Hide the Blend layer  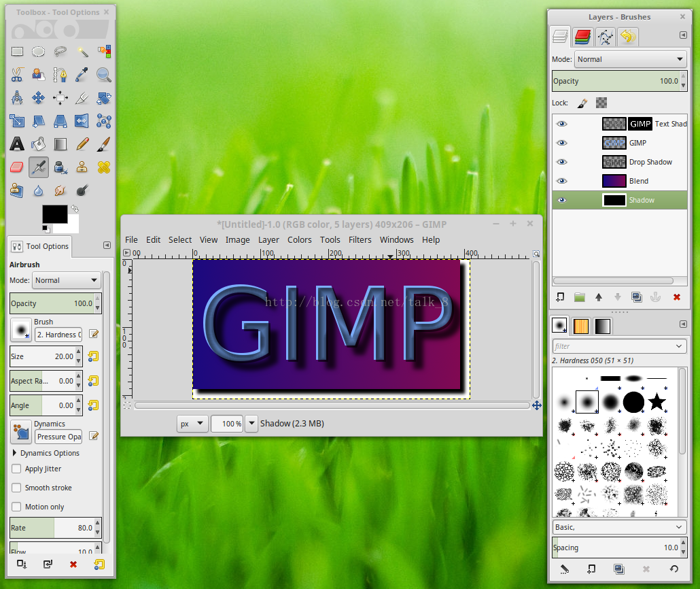562,181
